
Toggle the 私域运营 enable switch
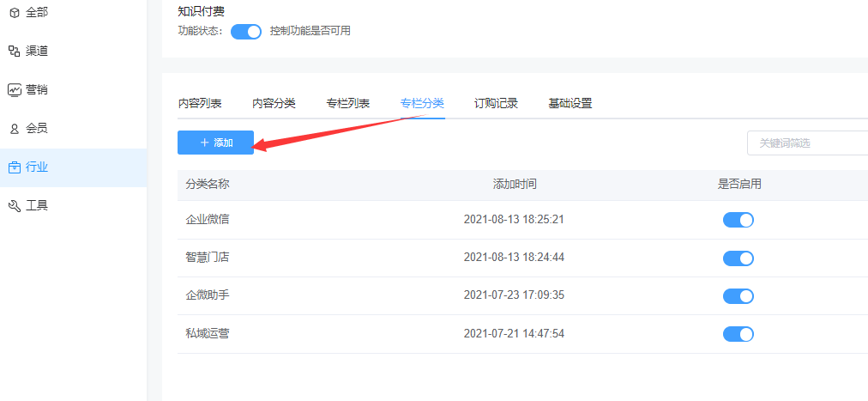[738, 334]
